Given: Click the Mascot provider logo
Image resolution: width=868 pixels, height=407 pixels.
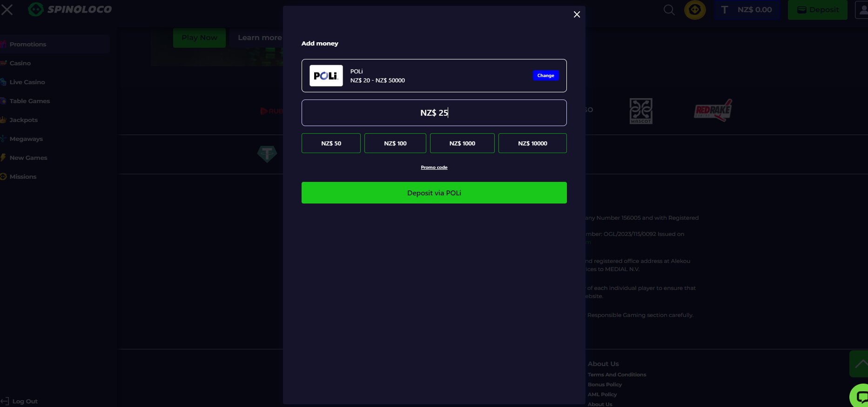Looking at the screenshot, I should click(641, 111).
